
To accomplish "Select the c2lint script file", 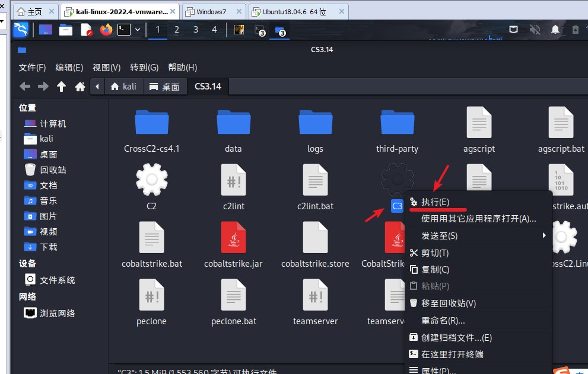I will pos(234,187).
